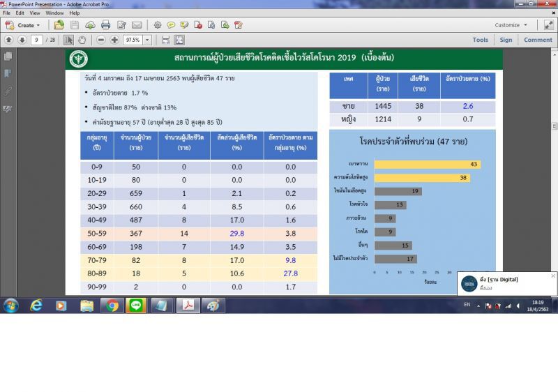Open the Edit menu
Screen dimensions: 558x392
point(20,13)
